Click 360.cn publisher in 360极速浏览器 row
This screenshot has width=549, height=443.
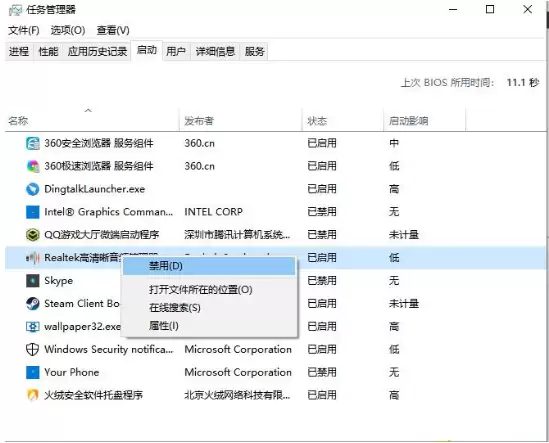point(200,166)
